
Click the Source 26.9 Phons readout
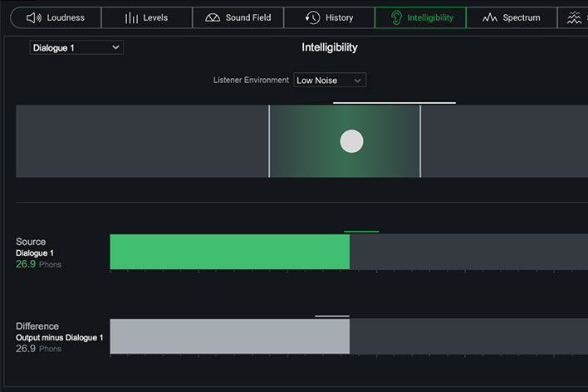(x=38, y=264)
